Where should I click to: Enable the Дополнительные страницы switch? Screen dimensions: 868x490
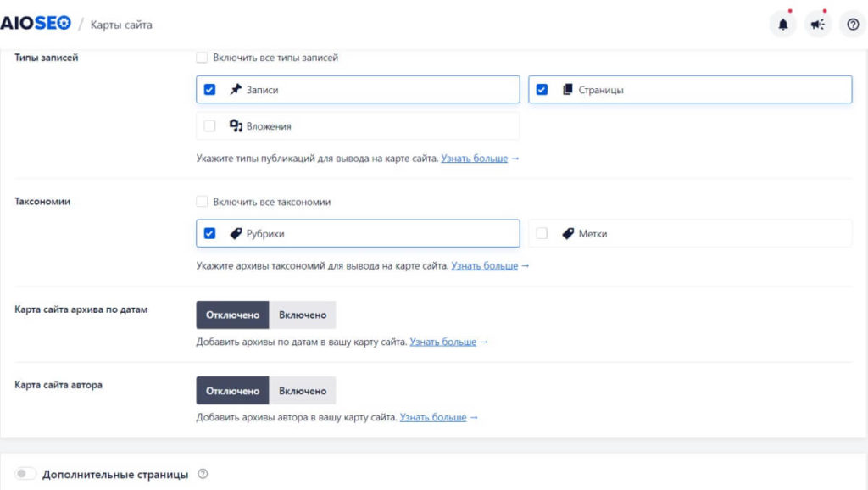click(25, 473)
